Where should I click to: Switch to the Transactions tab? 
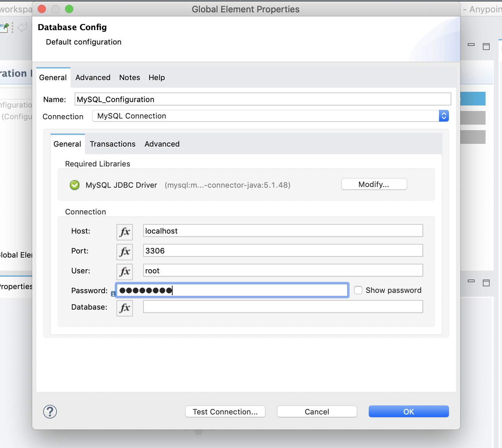coord(113,144)
